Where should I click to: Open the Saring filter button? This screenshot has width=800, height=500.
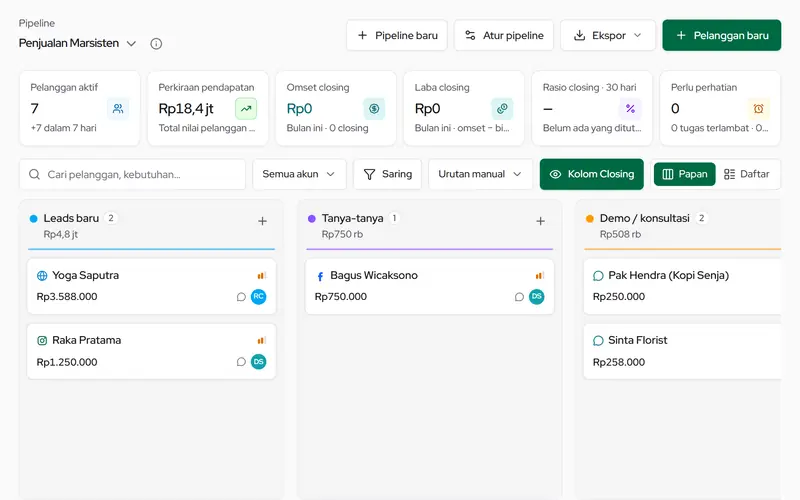[x=387, y=174]
